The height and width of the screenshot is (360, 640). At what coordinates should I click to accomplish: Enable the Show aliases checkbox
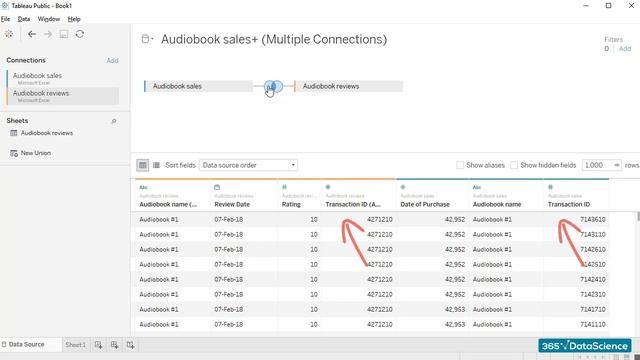[x=460, y=165]
